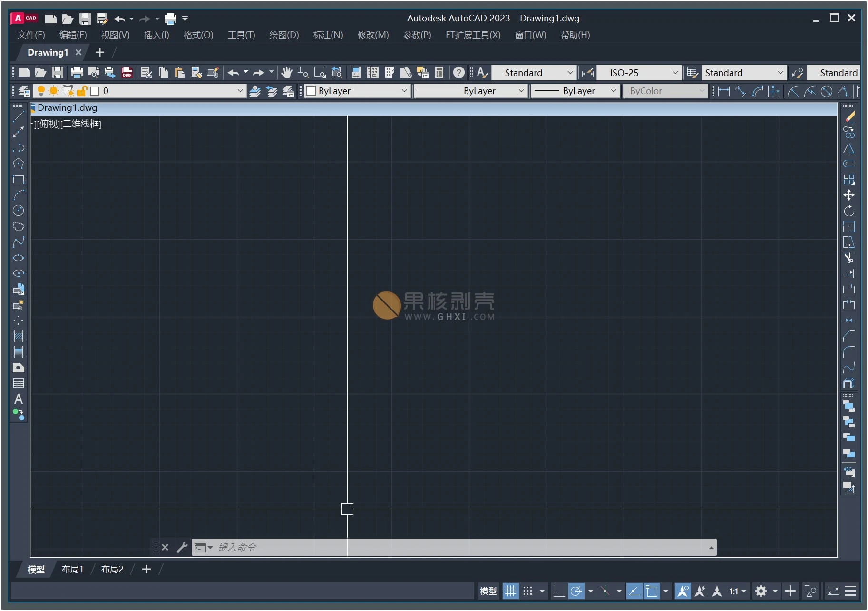This screenshot has height=611, width=868.
Task: Open the QuickCalc calculator
Action: [439, 73]
